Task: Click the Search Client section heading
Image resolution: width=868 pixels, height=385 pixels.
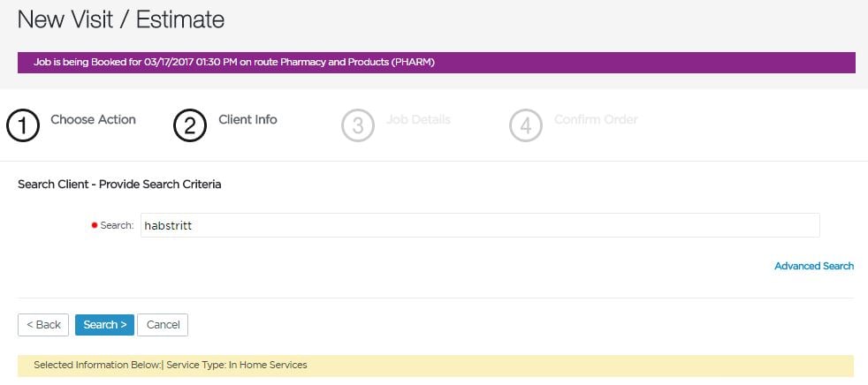Action: point(119,185)
